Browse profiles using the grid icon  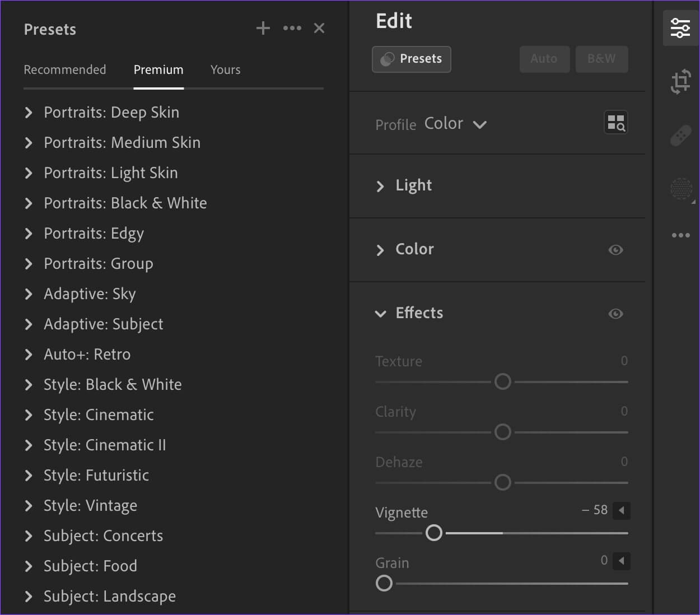(x=615, y=123)
